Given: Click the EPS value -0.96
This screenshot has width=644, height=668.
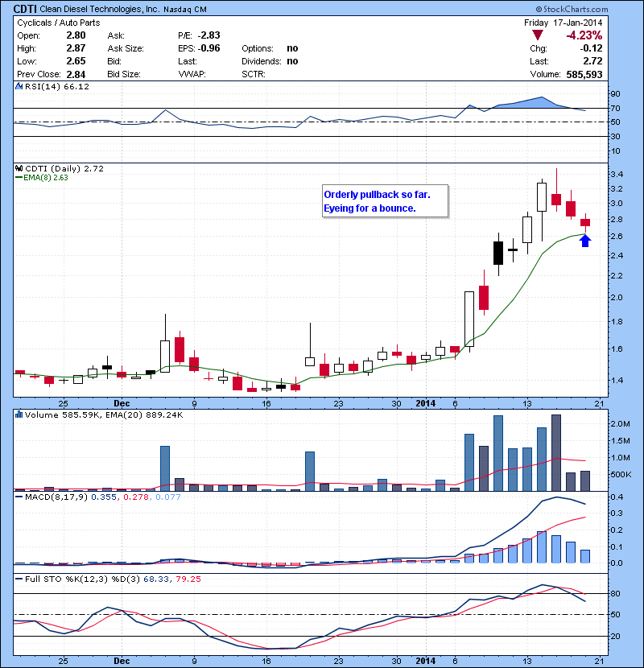Looking at the screenshot, I should 208,48.
